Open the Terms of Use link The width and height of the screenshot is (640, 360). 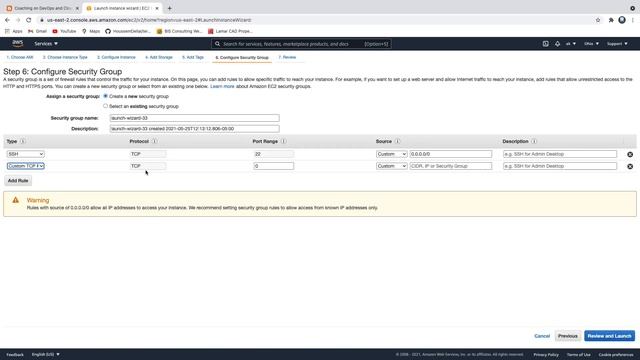[x=578, y=355]
